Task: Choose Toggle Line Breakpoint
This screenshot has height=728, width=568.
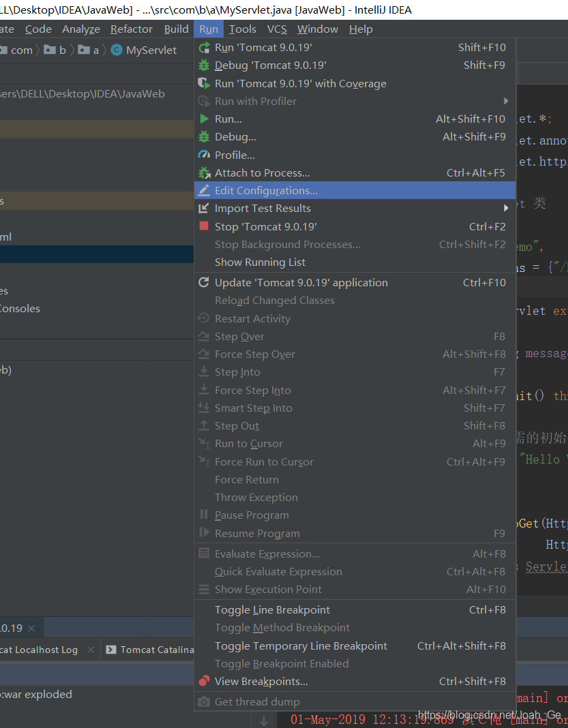Action: (x=355, y=609)
